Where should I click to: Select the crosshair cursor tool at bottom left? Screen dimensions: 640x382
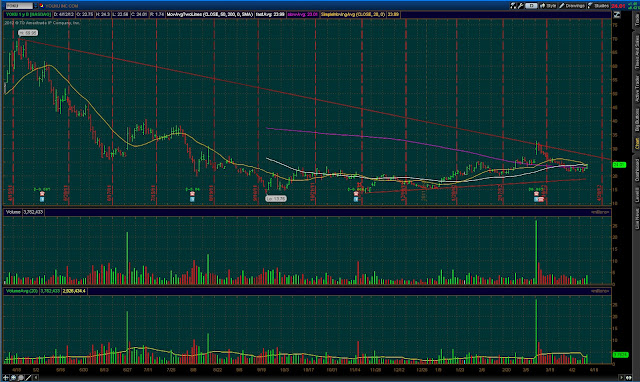pyautogui.click(x=6, y=378)
